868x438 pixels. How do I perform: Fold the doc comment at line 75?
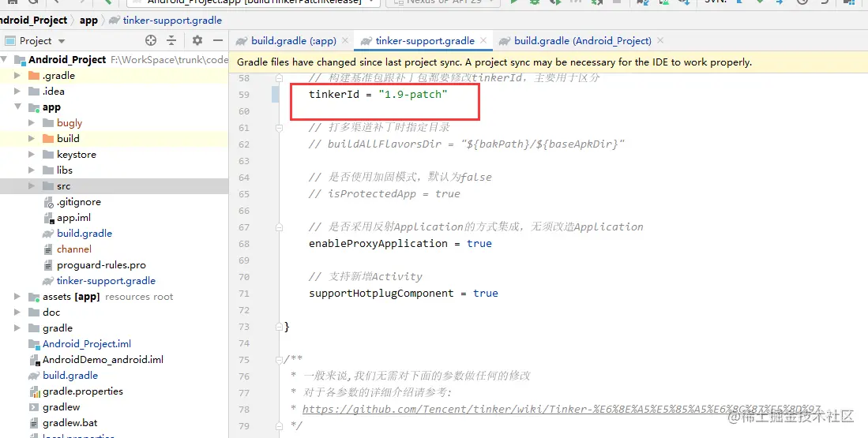tap(279, 360)
